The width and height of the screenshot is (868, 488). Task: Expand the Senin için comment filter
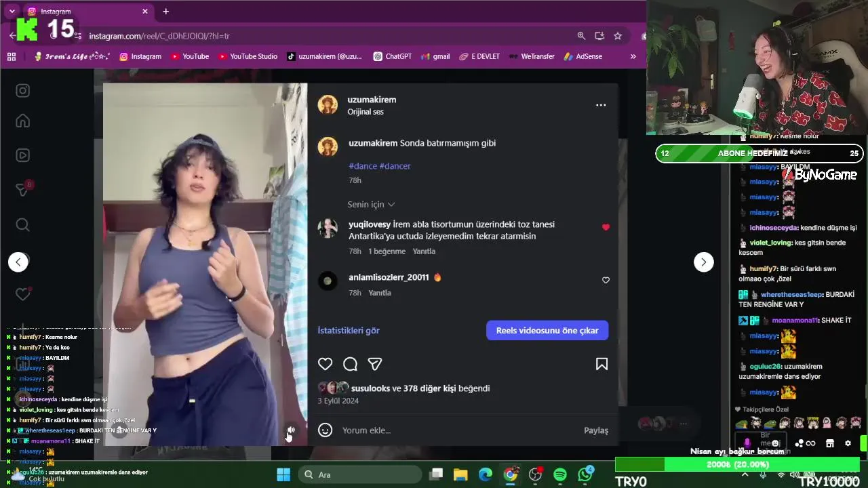tap(371, 204)
